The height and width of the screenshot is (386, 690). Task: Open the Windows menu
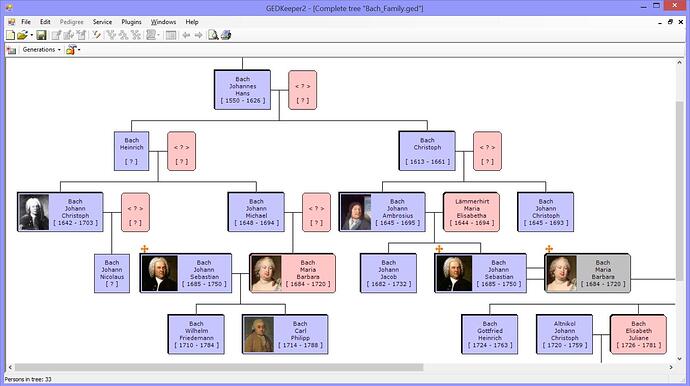(163, 22)
